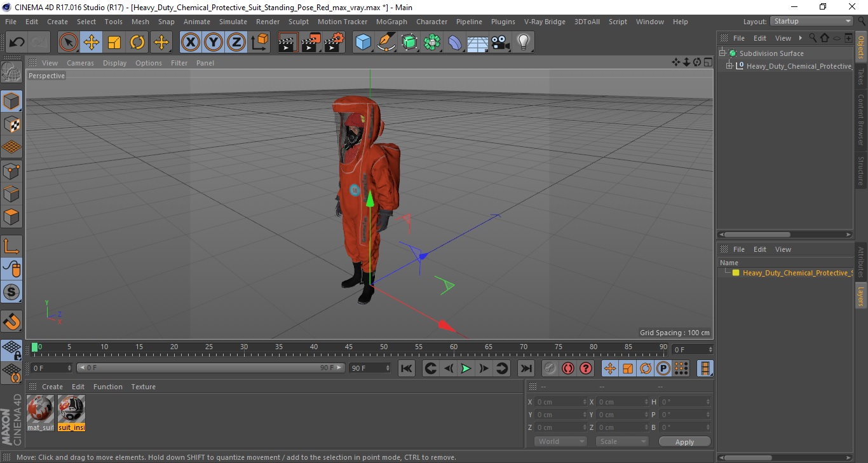Click the Undo arrow icon
The width and height of the screenshot is (868, 463).
coord(17,43)
